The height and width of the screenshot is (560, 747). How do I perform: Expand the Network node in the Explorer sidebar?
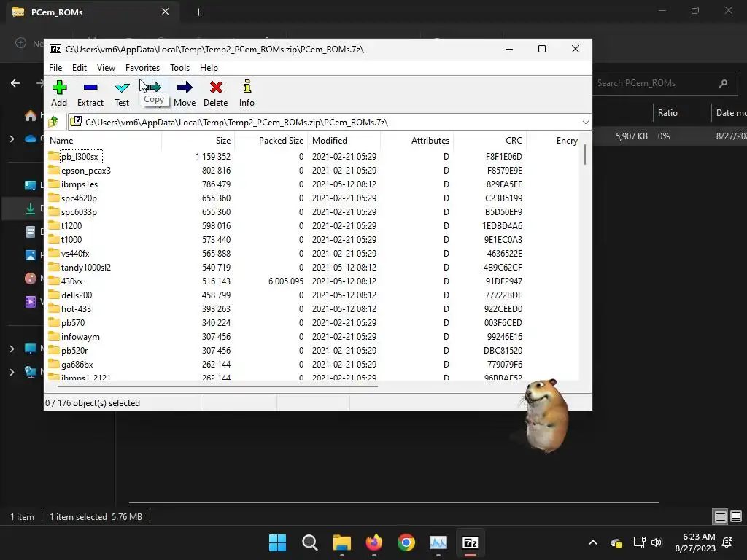point(12,372)
